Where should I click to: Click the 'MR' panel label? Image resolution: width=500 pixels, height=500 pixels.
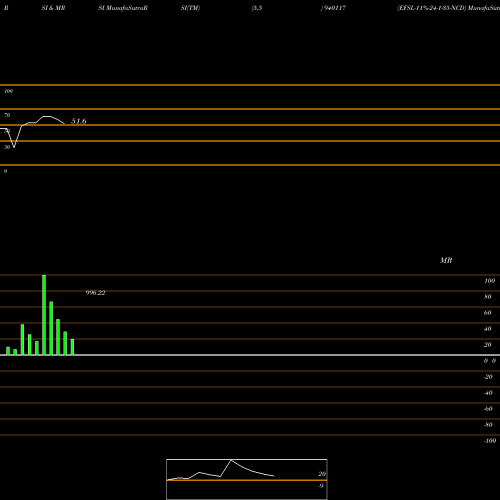(x=446, y=260)
